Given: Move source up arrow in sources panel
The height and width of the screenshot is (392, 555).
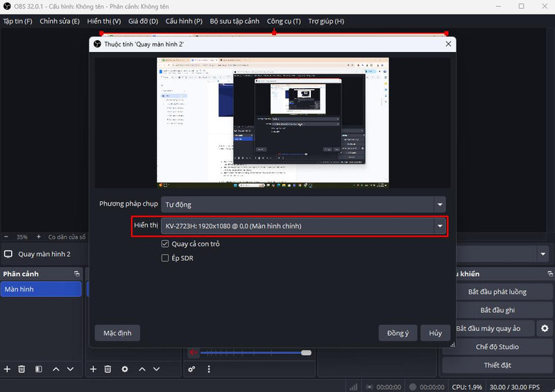Looking at the screenshot, I should click(x=142, y=369).
